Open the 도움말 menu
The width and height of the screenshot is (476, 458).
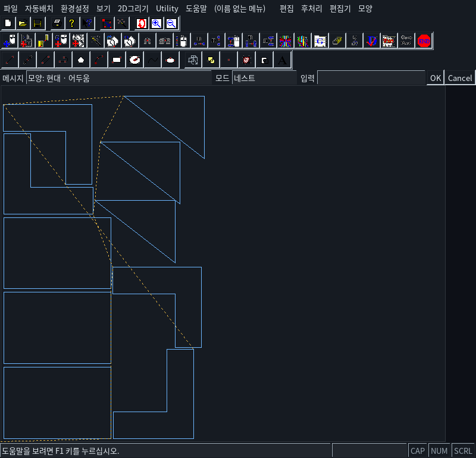[x=196, y=8]
